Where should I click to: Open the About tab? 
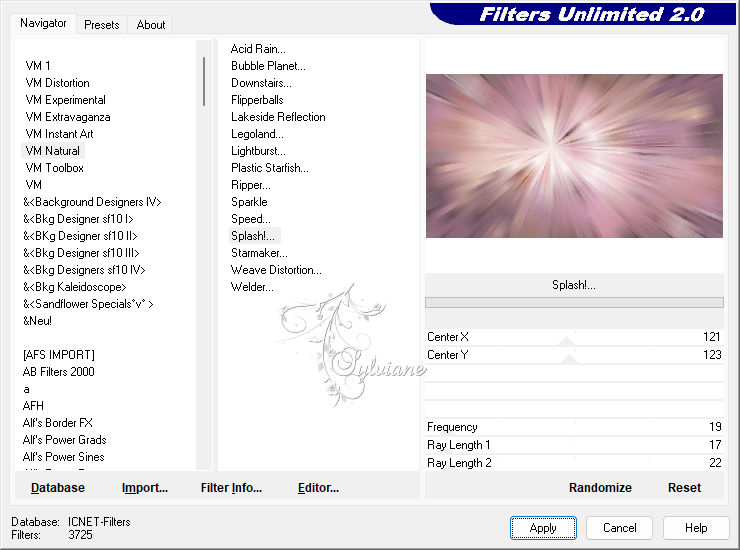pos(151,25)
